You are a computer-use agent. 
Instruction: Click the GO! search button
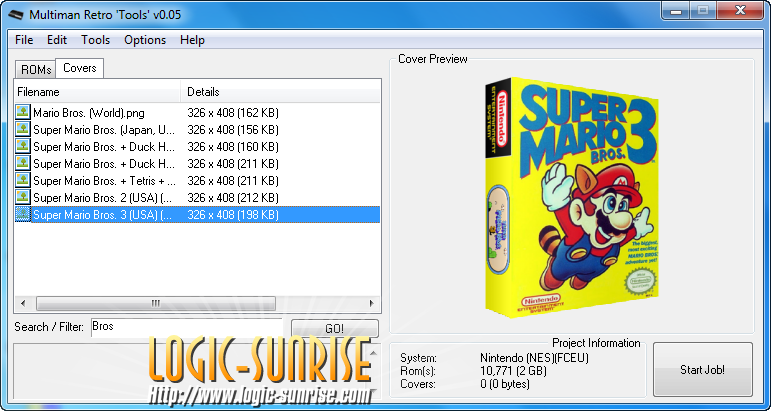click(335, 328)
